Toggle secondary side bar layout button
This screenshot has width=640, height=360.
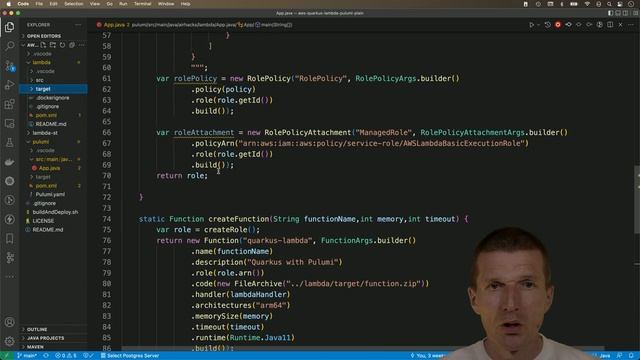click(625, 13)
